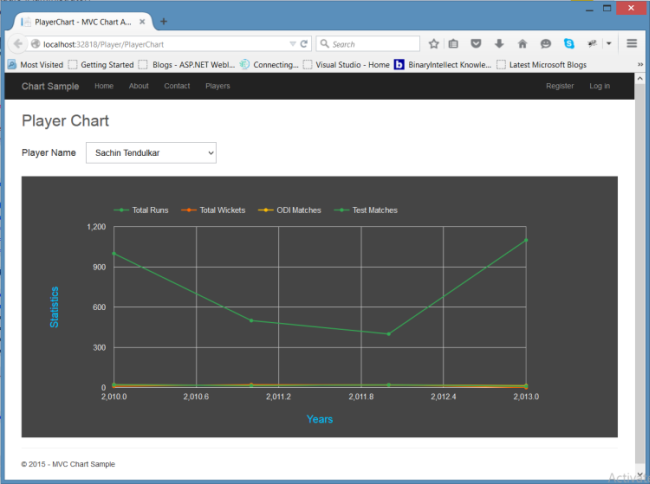Click the 1,200 y-axis label
The width and height of the screenshot is (650, 484).
click(96, 227)
